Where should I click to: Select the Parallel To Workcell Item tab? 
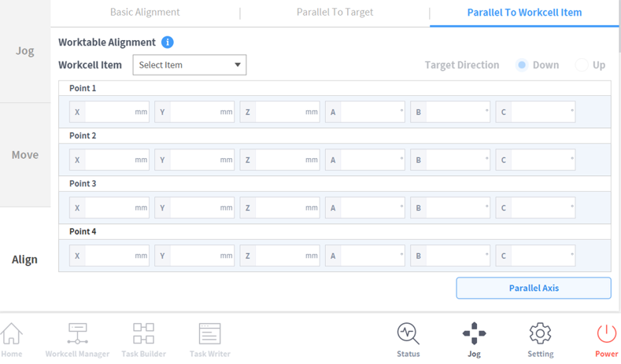pyautogui.click(x=524, y=13)
